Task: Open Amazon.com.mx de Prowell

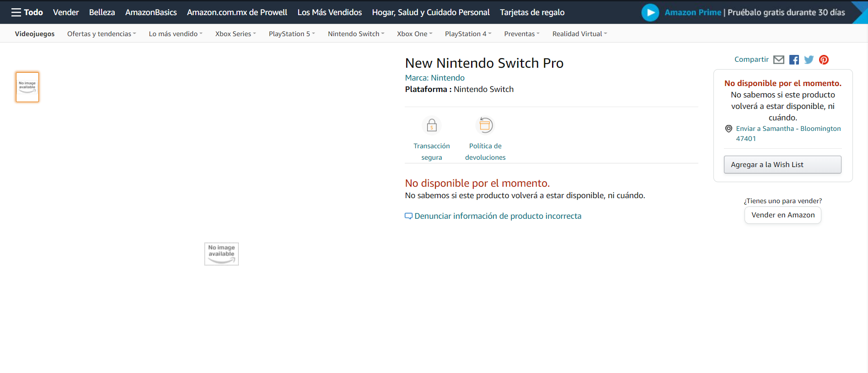Action: pyautogui.click(x=237, y=12)
